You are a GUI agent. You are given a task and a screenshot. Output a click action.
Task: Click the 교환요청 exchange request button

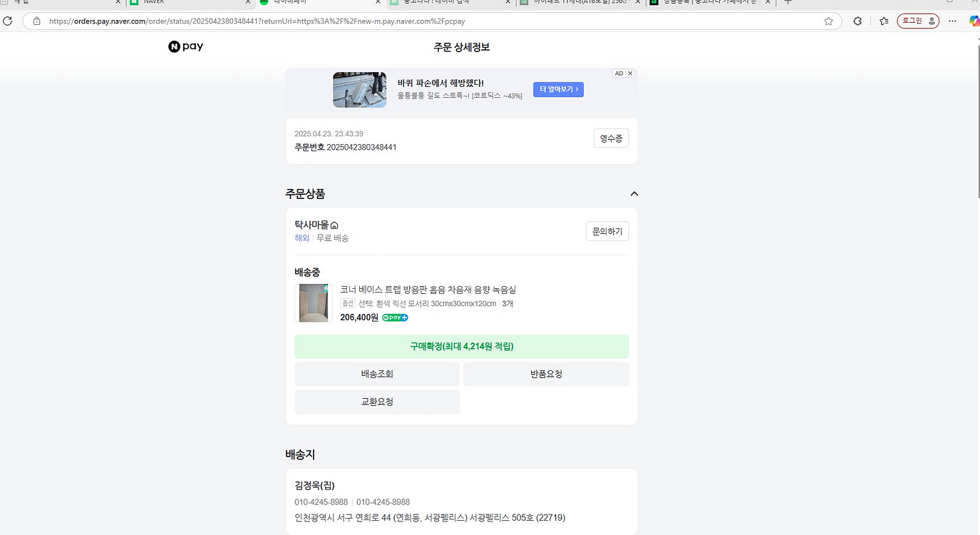(377, 402)
